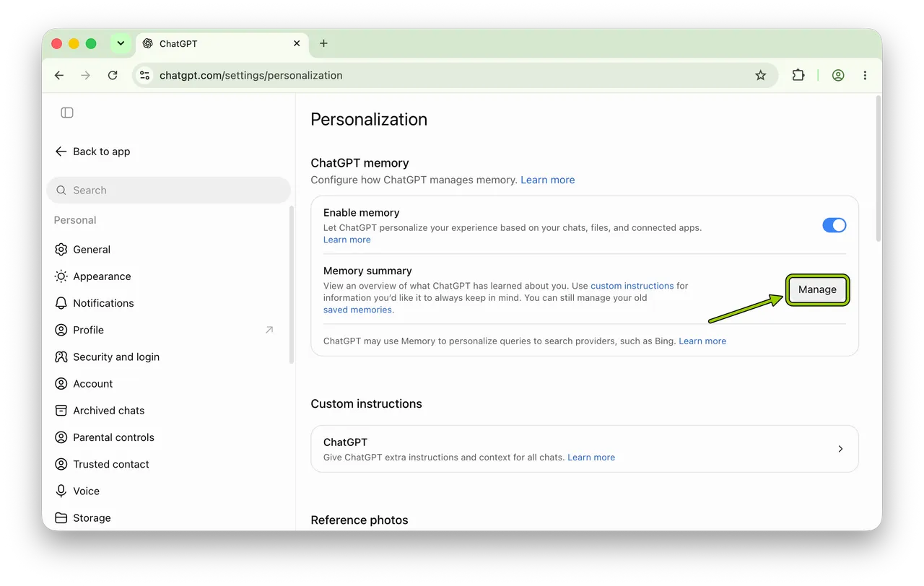The width and height of the screenshot is (924, 586).
Task: Click the Storage folder icon
Action: point(61,517)
